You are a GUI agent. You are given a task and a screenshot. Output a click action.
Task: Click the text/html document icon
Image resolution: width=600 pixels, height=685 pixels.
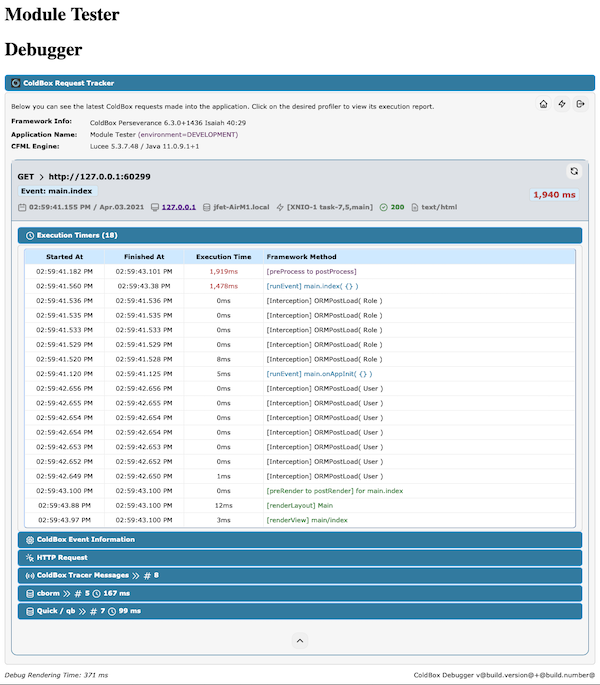pyautogui.click(x=413, y=207)
